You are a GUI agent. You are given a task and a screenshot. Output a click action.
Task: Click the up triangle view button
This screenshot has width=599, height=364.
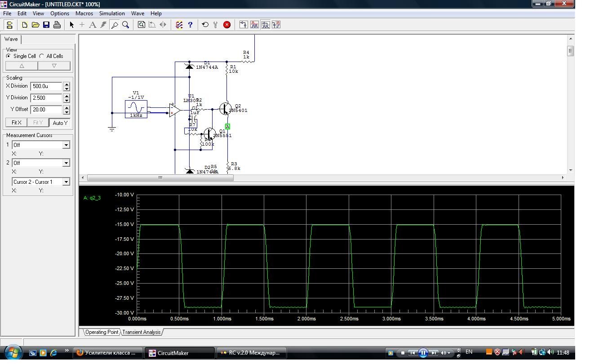click(22, 66)
